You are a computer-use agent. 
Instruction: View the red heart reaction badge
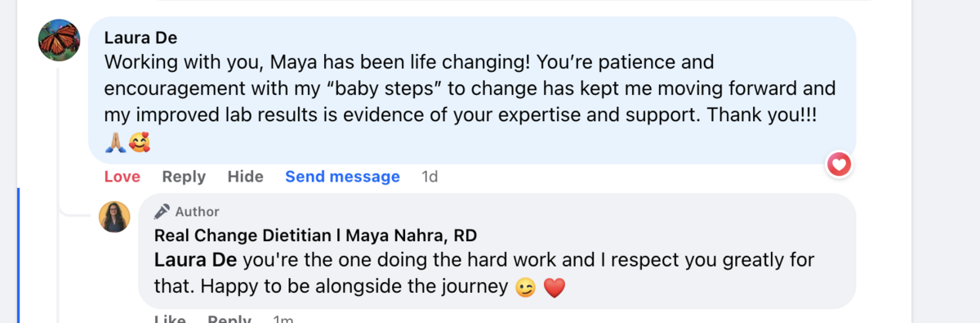coord(839,165)
